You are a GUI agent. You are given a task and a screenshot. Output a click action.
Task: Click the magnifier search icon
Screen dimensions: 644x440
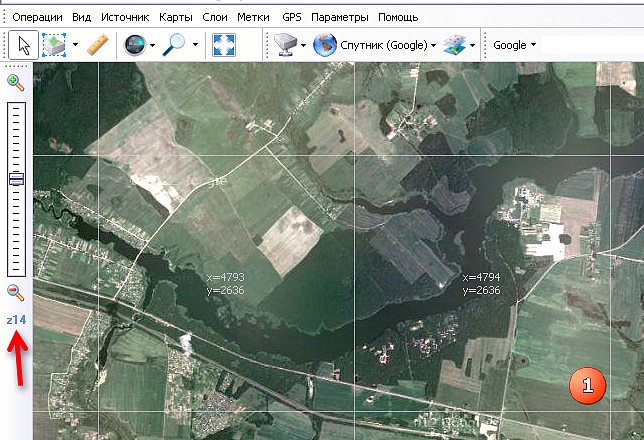click(x=174, y=45)
